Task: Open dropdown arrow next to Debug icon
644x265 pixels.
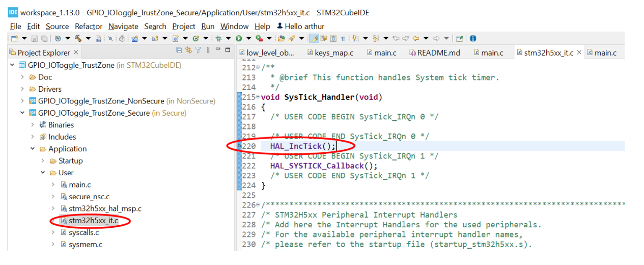Action: [228, 38]
